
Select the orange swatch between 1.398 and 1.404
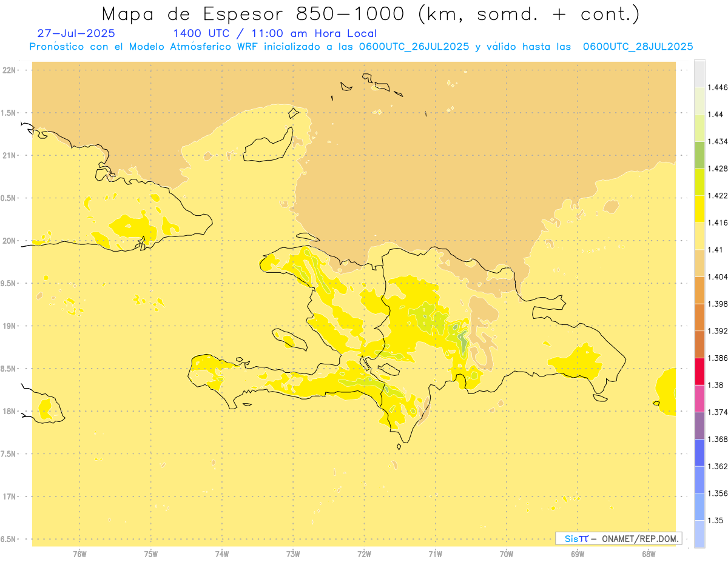tap(699, 290)
